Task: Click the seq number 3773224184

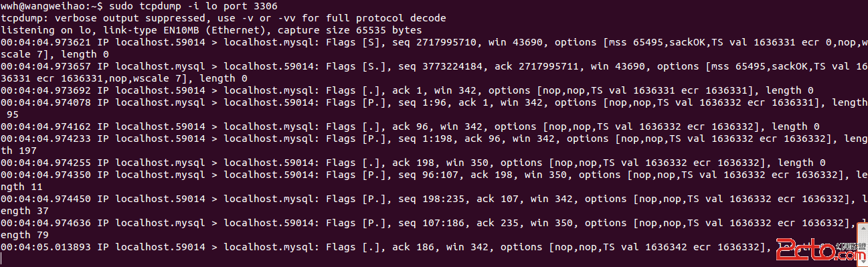Action: pyautogui.click(x=450, y=66)
